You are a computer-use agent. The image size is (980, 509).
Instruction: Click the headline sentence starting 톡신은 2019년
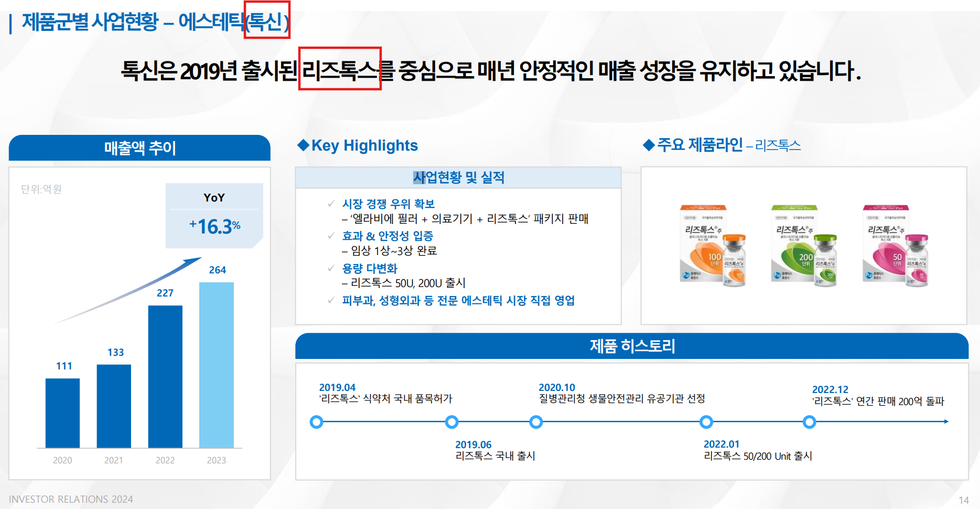point(491,70)
